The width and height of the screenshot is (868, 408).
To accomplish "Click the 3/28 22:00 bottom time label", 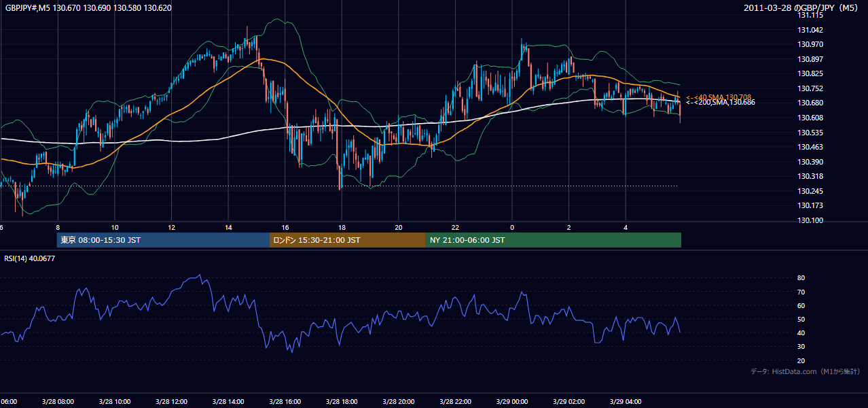I will 455,402.
